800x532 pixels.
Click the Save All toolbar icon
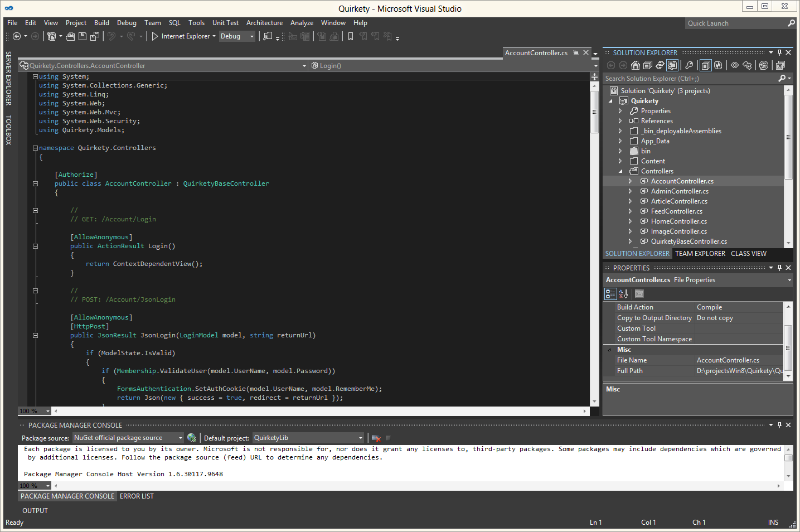[95, 36]
